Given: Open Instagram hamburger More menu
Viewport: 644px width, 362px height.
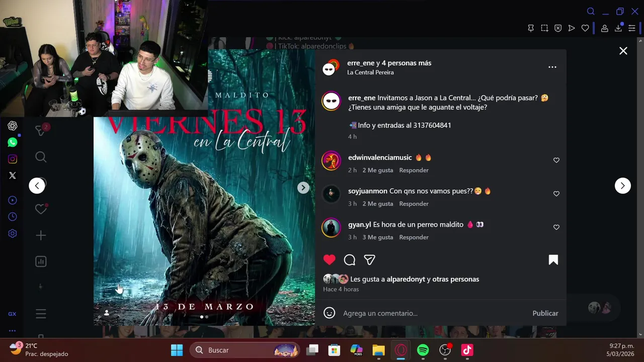Looking at the screenshot, I should [41, 314].
